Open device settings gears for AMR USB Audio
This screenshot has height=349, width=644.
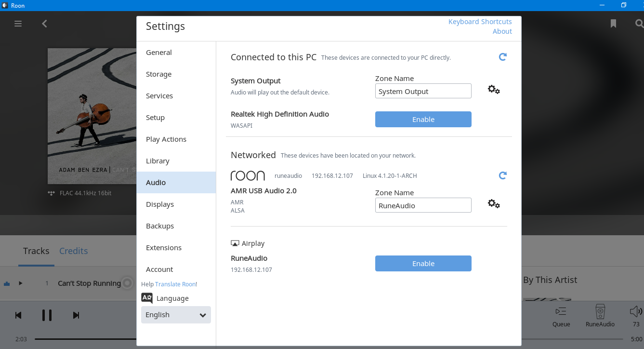(x=494, y=204)
